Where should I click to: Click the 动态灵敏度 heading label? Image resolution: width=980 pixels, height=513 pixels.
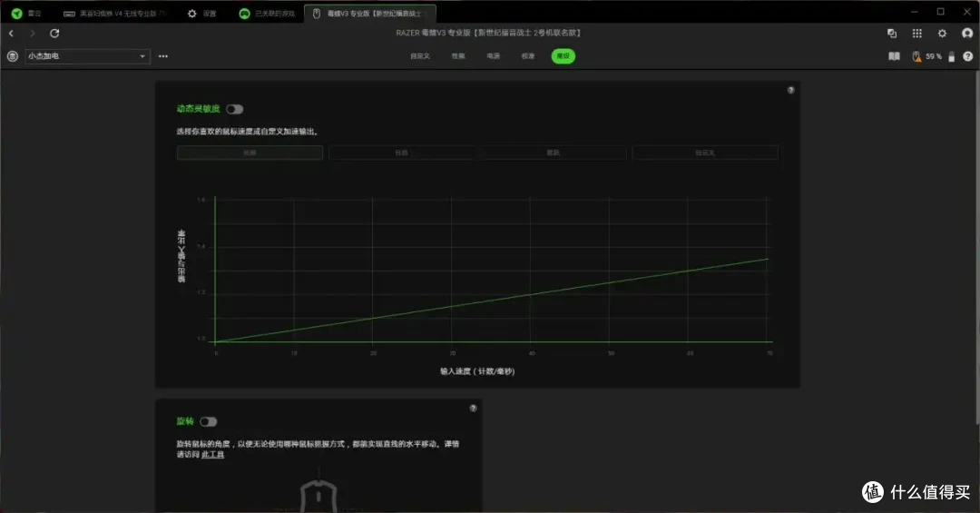(198, 109)
